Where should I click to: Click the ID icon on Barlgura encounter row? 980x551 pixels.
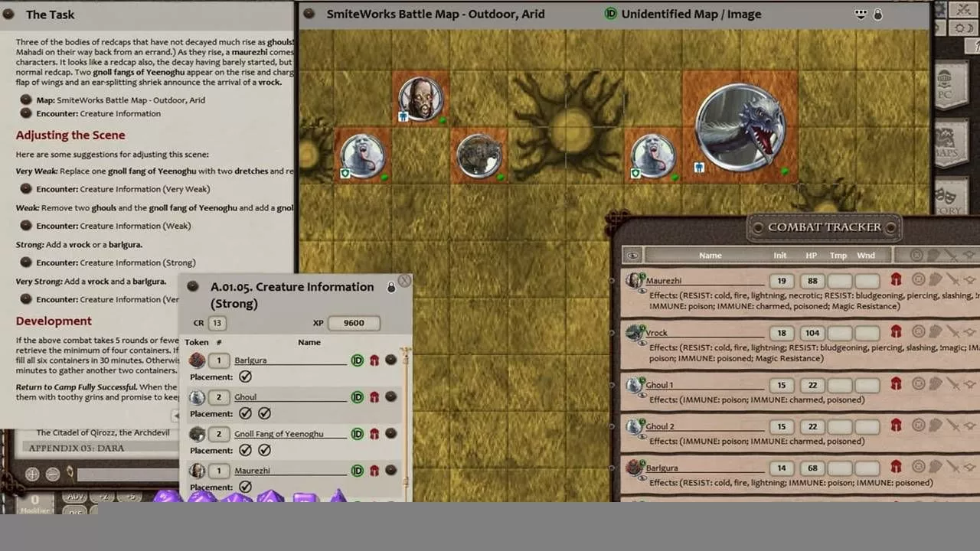357,360
